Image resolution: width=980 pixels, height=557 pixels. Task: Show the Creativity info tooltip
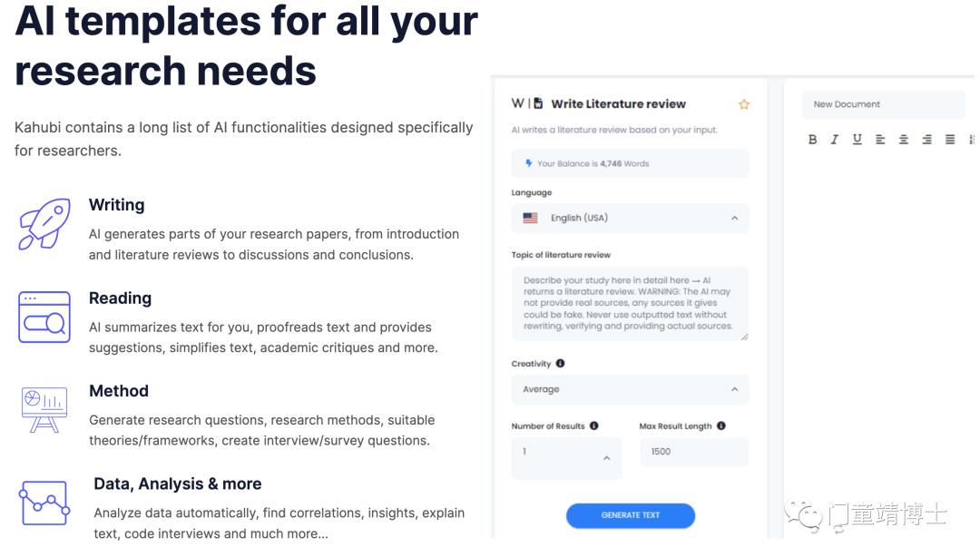[x=560, y=363]
